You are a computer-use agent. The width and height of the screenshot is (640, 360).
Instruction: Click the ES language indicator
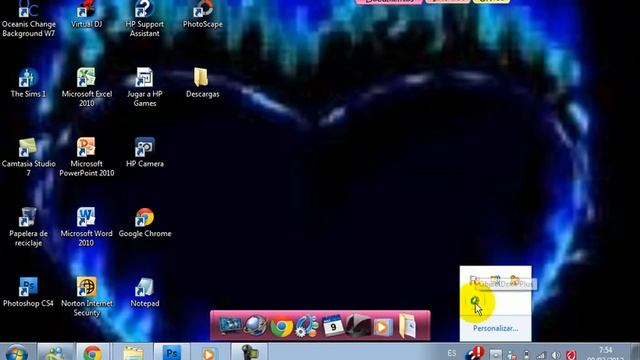451,353
